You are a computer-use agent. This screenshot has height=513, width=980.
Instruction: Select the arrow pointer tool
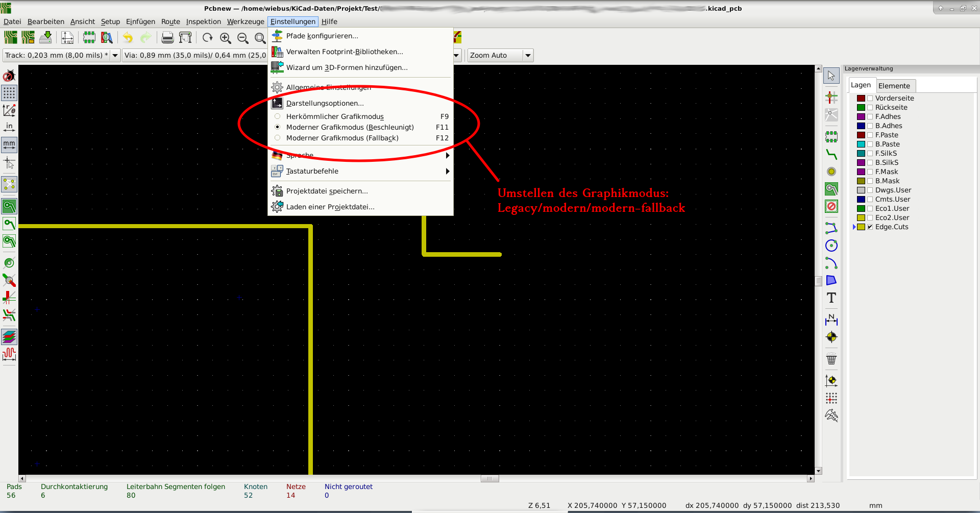(831, 76)
